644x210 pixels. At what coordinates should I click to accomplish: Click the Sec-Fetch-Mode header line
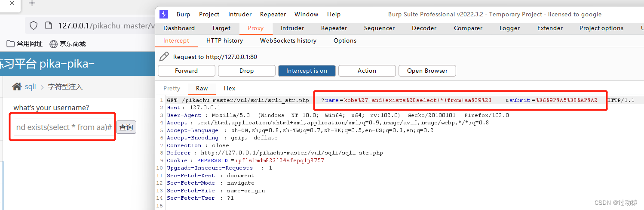click(211, 183)
